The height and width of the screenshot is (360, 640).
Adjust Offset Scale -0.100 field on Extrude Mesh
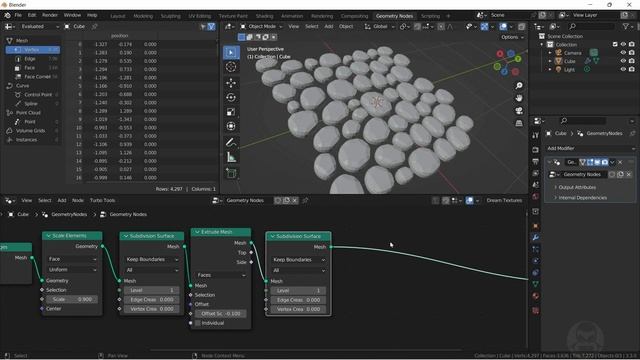pos(221,313)
